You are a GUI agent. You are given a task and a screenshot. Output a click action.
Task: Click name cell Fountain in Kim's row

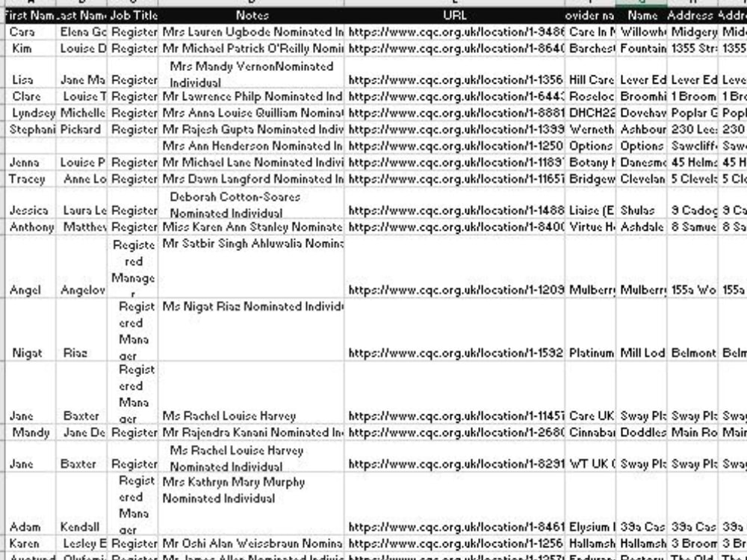click(642, 49)
